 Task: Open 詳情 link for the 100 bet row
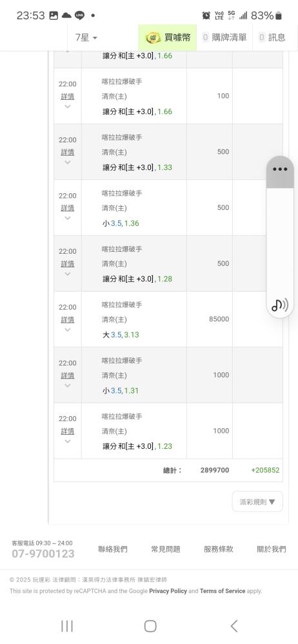click(68, 97)
